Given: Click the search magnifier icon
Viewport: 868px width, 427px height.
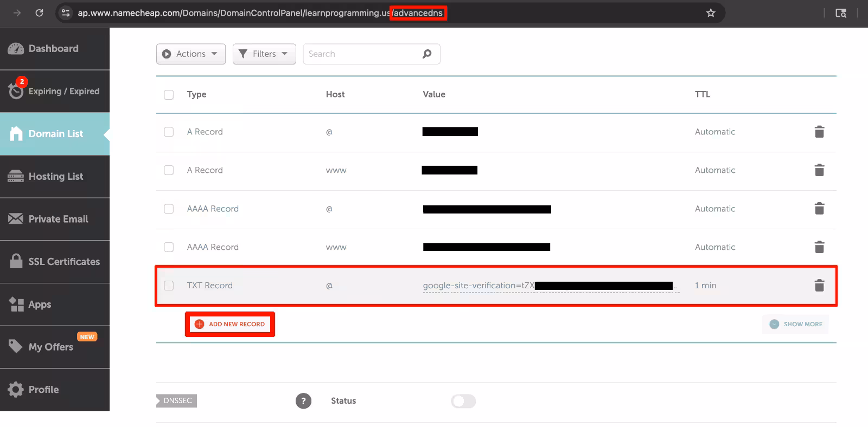Looking at the screenshot, I should [427, 54].
